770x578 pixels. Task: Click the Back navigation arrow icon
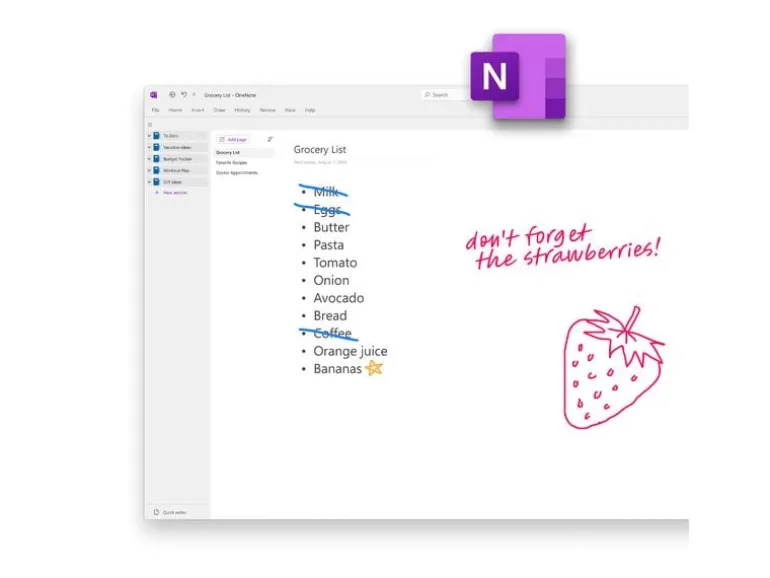coord(172,95)
